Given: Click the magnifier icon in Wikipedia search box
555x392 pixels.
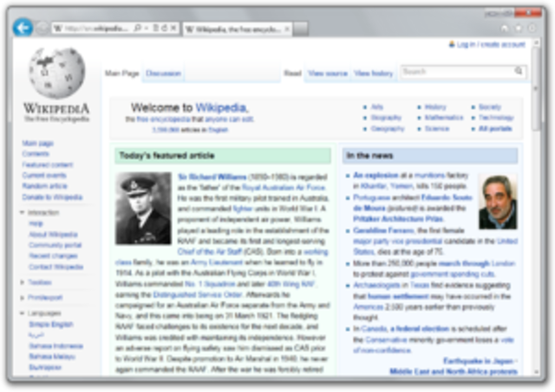Looking at the screenshot, I should (519, 71).
